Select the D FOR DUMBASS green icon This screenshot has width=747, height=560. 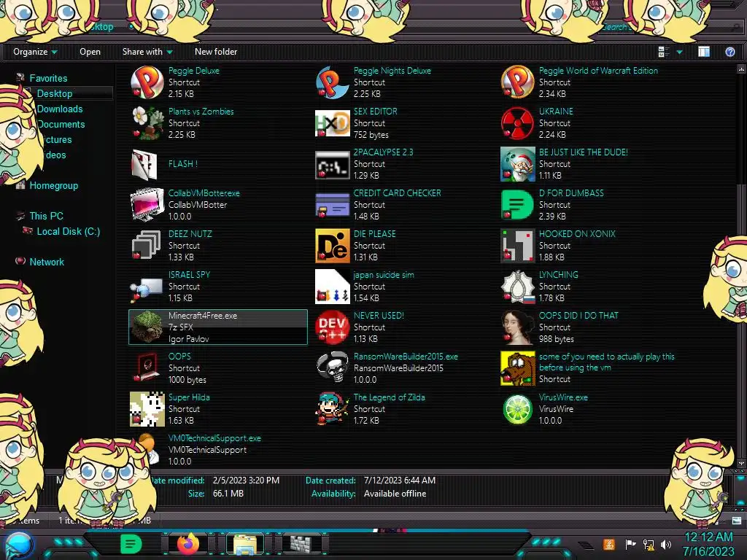pyautogui.click(x=517, y=205)
